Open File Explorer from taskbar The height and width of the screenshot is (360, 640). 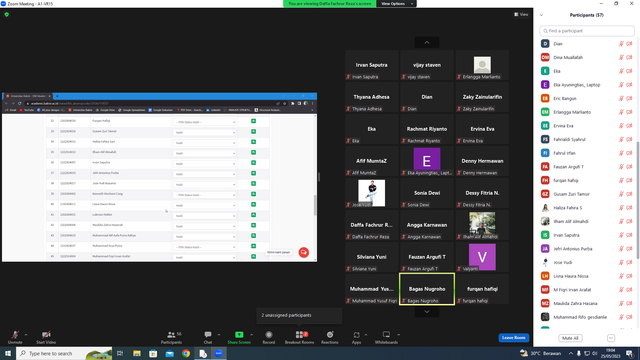(x=137, y=353)
